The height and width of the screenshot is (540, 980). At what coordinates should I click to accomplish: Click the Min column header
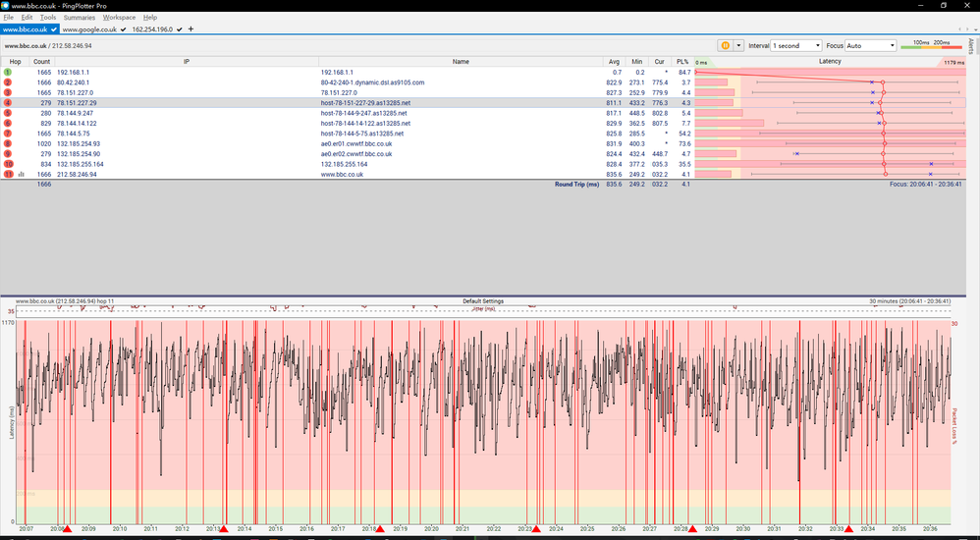coord(637,62)
